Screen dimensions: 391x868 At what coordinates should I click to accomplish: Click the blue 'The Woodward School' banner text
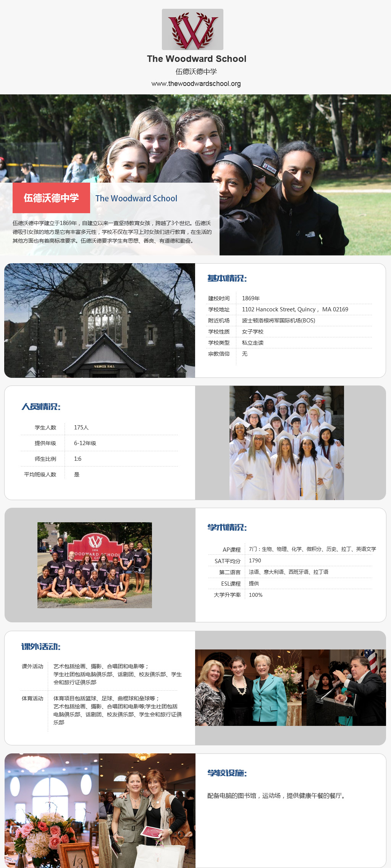click(x=136, y=198)
